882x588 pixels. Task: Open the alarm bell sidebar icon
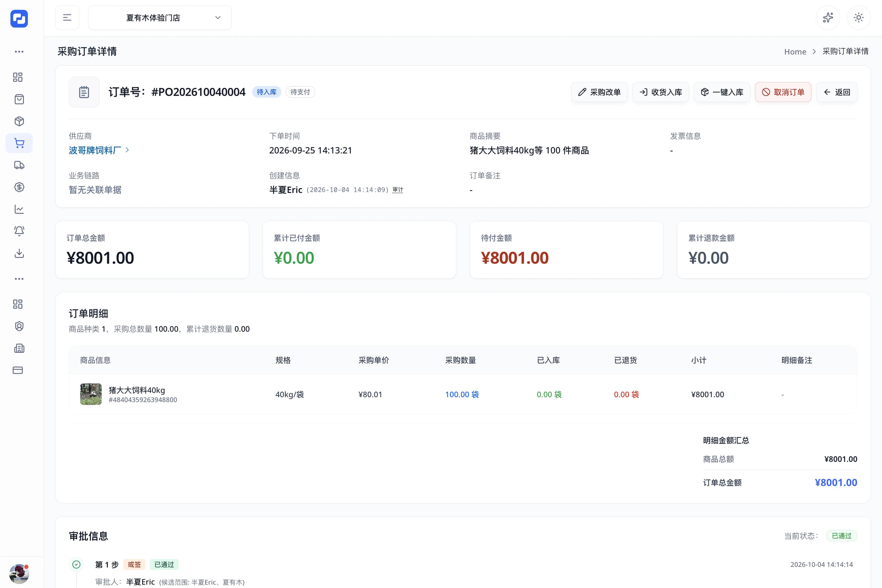(19, 231)
